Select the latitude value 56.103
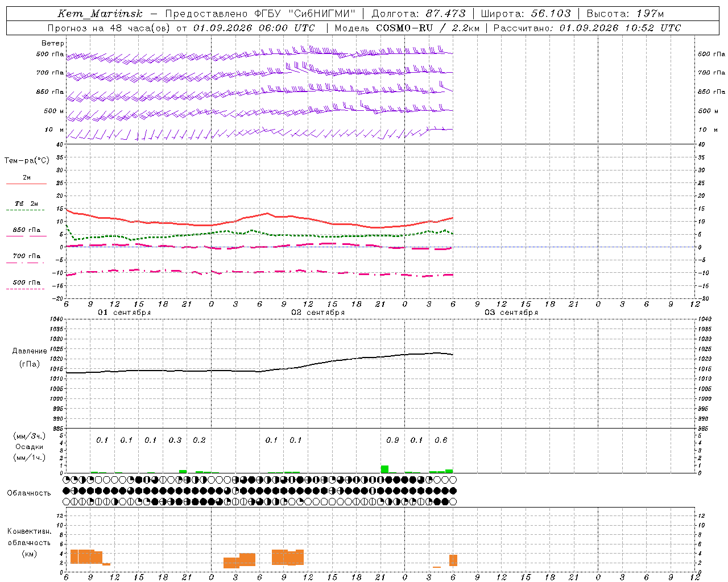728x582 pixels. tap(551, 14)
